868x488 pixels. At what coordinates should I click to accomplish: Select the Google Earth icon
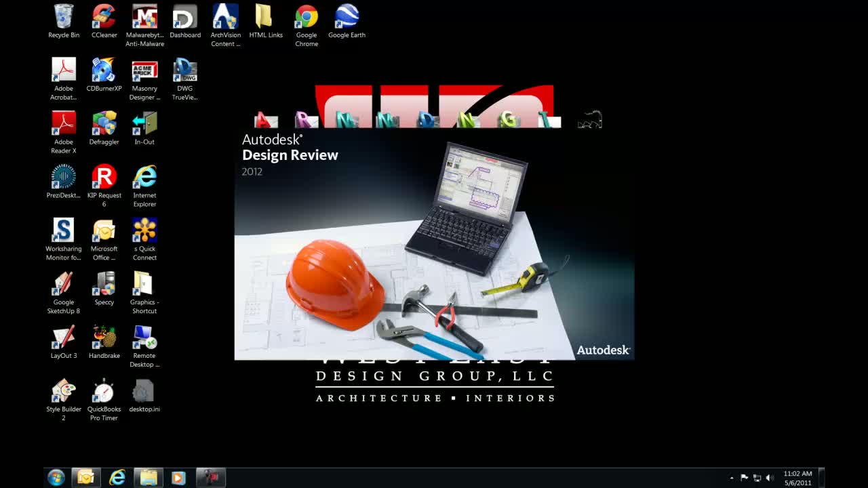tap(347, 22)
